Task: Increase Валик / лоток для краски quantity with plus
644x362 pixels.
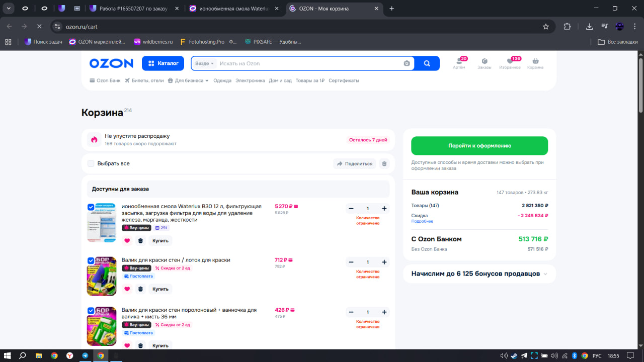Action: click(384, 262)
